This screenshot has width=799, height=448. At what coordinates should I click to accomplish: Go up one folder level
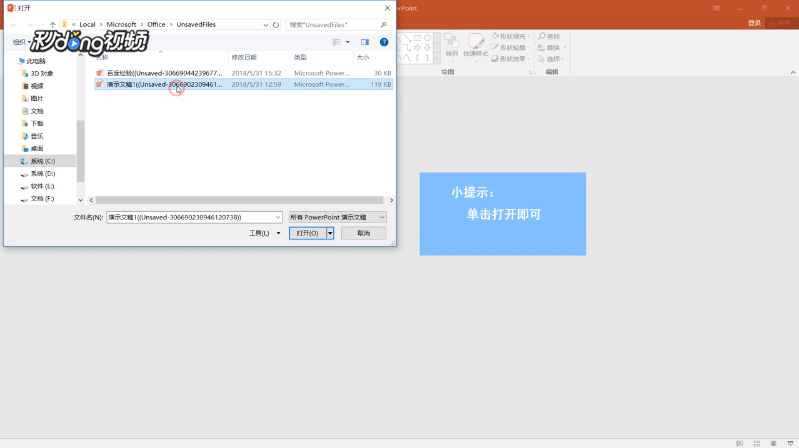click(x=52, y=24)
